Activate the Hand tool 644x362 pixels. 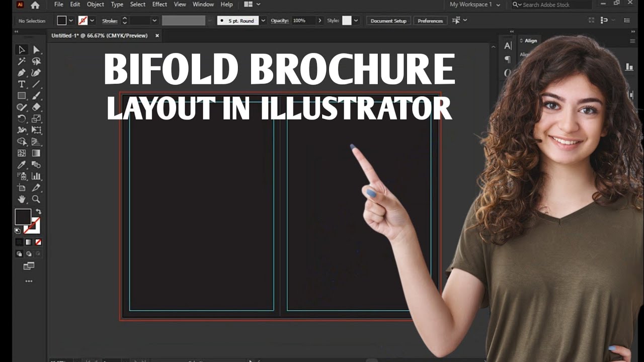(x=22, y=199)
